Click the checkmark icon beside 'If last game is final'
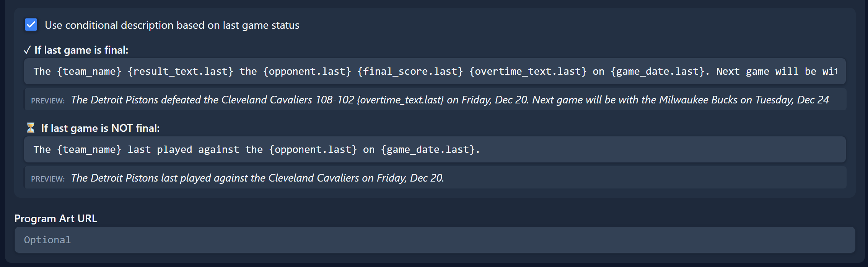This screenshot has height=267, width=868. [x=27, y=50]
